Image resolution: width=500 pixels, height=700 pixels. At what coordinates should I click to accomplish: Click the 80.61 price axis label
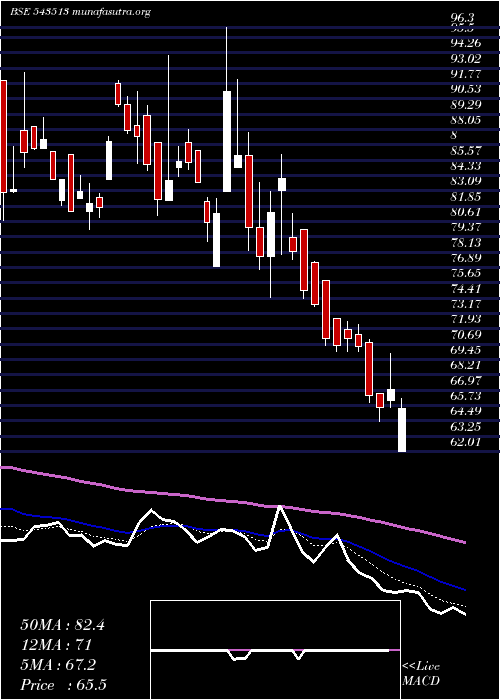pos(467,212)
